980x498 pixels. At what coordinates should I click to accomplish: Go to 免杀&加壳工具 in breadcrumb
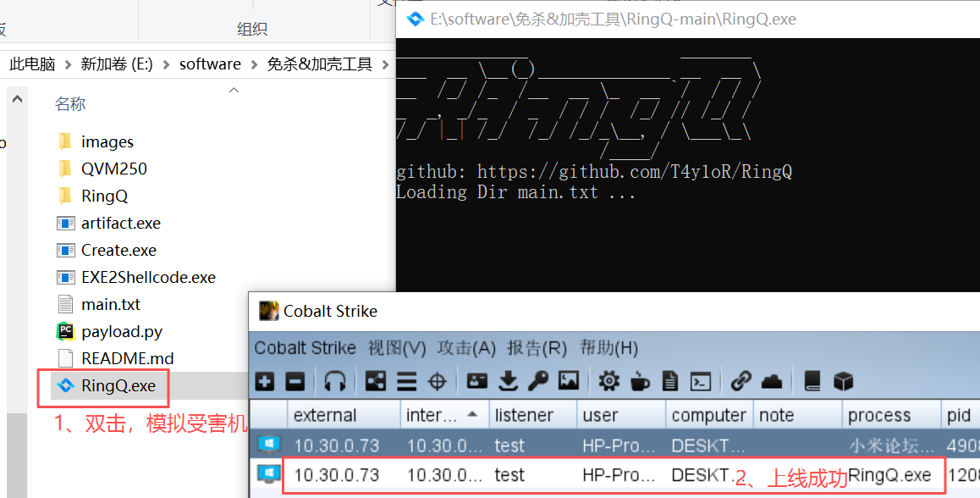pyautogui.click(x=319, y=64)
